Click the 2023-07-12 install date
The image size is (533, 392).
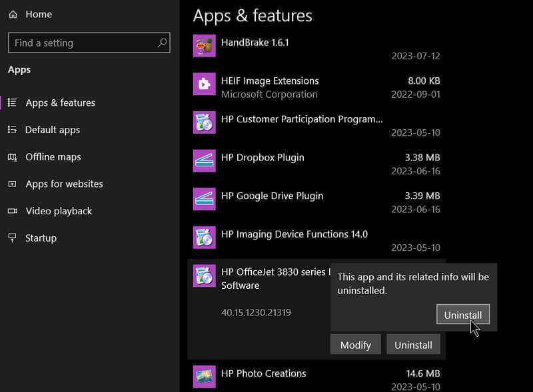(416, 56)
